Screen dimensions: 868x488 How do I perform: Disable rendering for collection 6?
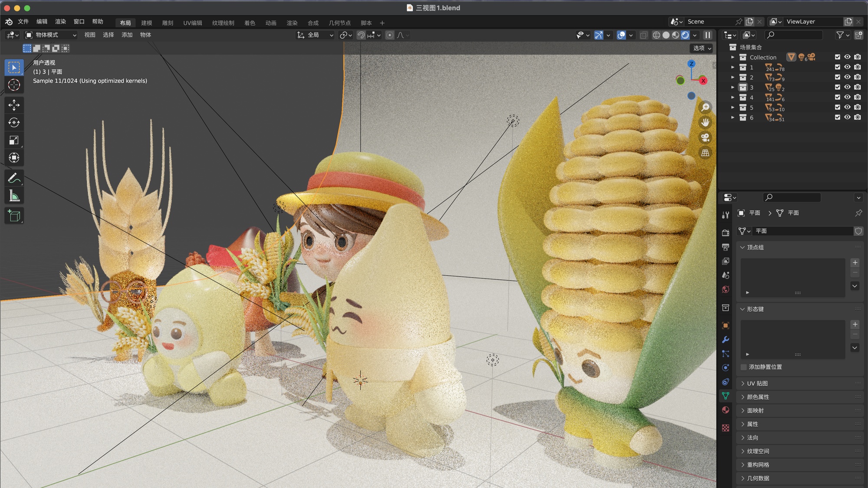858,117
